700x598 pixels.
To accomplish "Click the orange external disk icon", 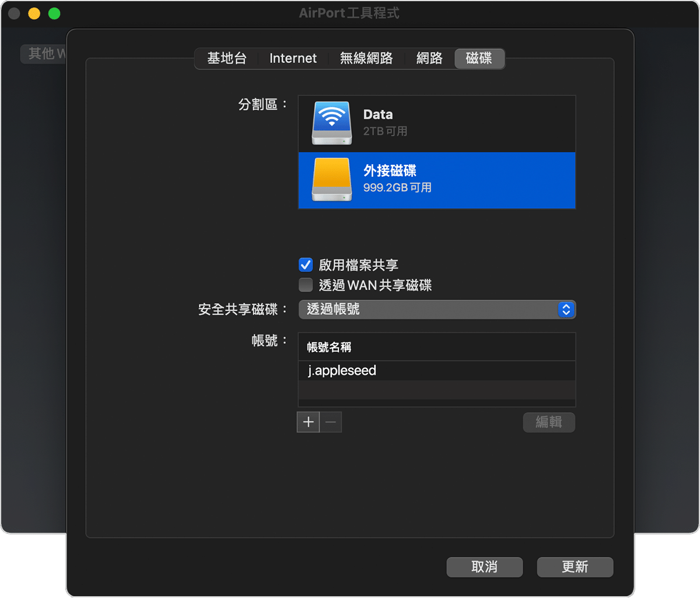I will tap(331, 180).
